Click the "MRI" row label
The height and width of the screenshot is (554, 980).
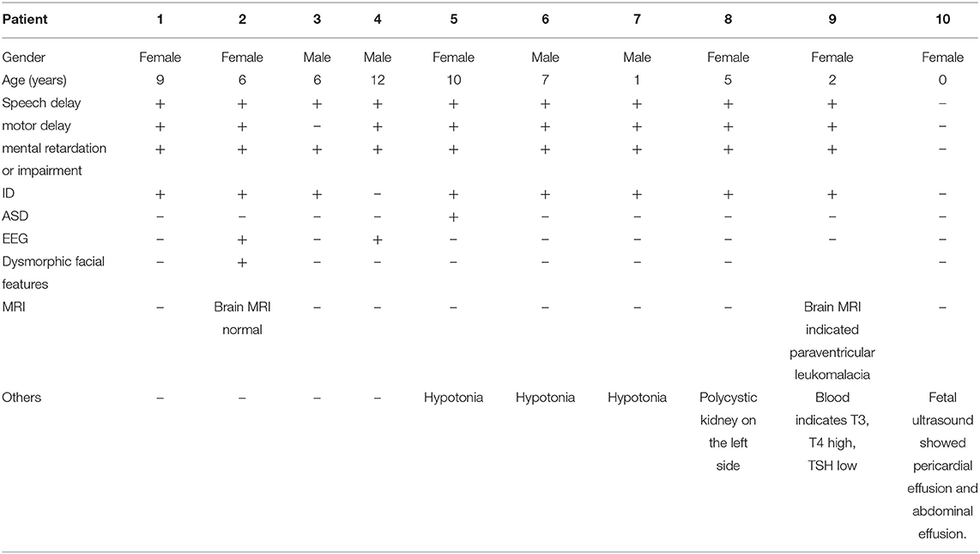pyautogui.click(x=15, y=307)
